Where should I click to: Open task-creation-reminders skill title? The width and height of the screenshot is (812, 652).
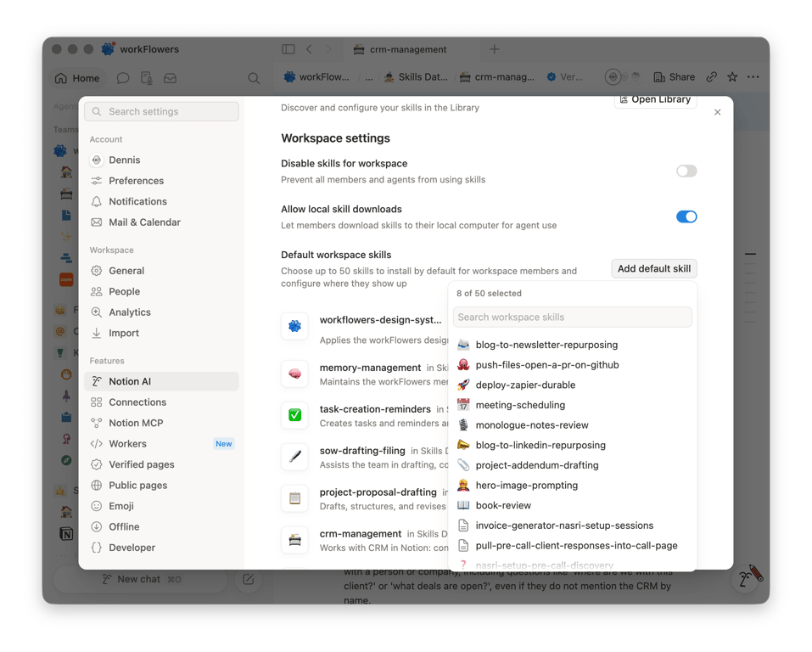(375, 409)
